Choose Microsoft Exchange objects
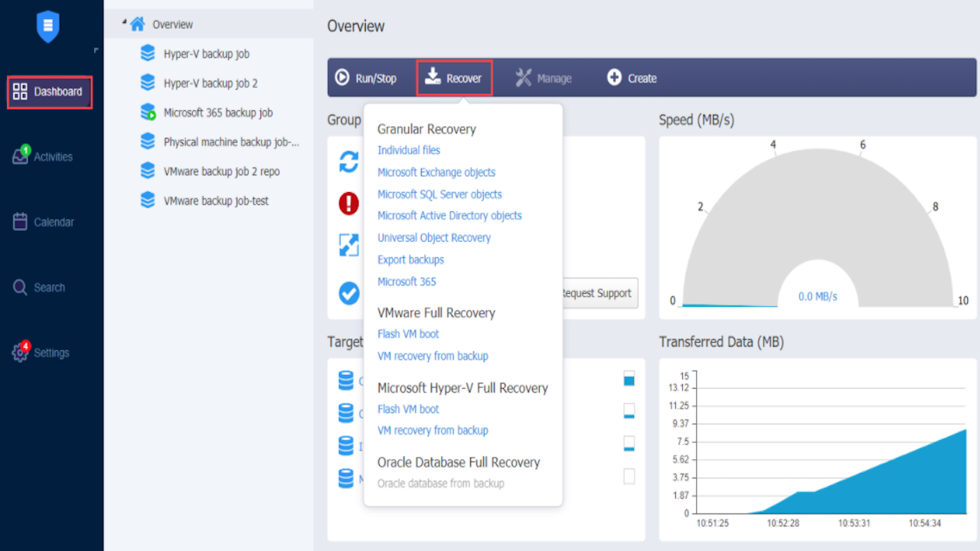980x551 pixels. pyautogui.click(x=436, y=173)
